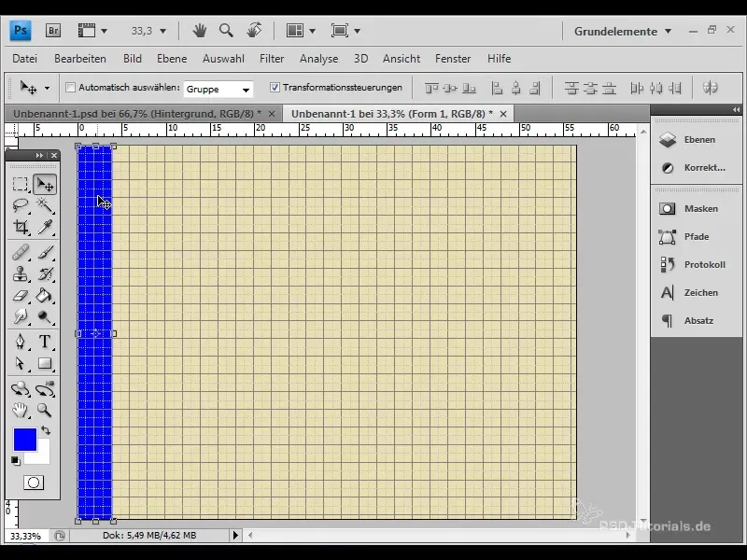Image resolution: width=747 pixels, height=560 pixels.
Task: Click the white background color swatch
Action: pyautogui.click(x=42, y=455)
